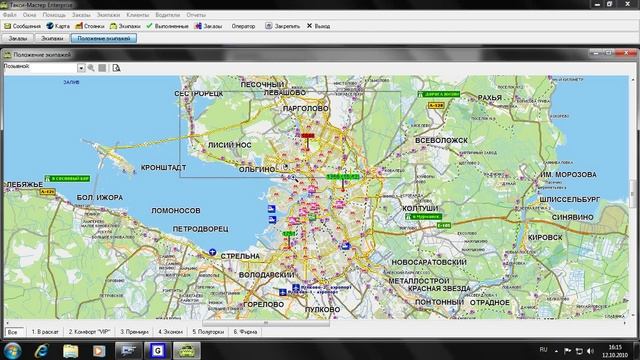Click the E-105 road label

[x=444, y=225]
